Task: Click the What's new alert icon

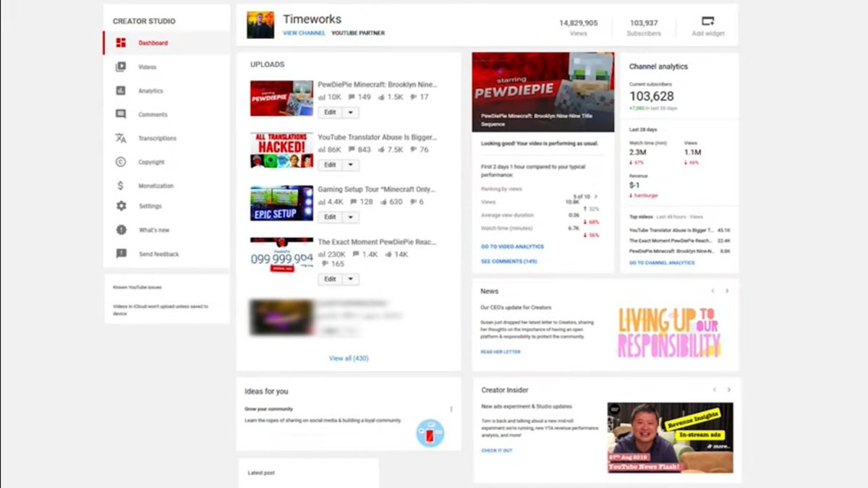Action: point(121,230)
